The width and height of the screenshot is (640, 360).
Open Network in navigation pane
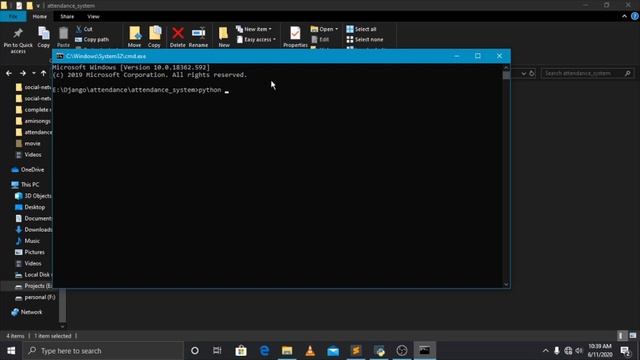(27, 312)
